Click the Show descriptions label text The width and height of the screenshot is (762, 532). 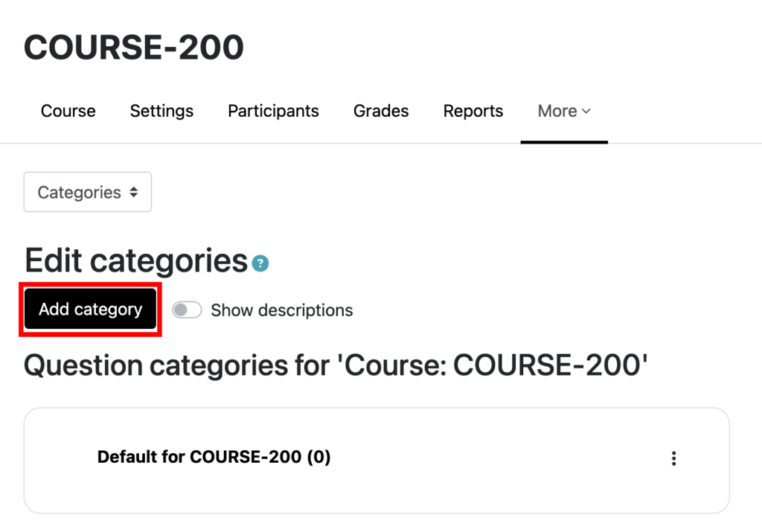pyautogui.click(x=281, y=310)
